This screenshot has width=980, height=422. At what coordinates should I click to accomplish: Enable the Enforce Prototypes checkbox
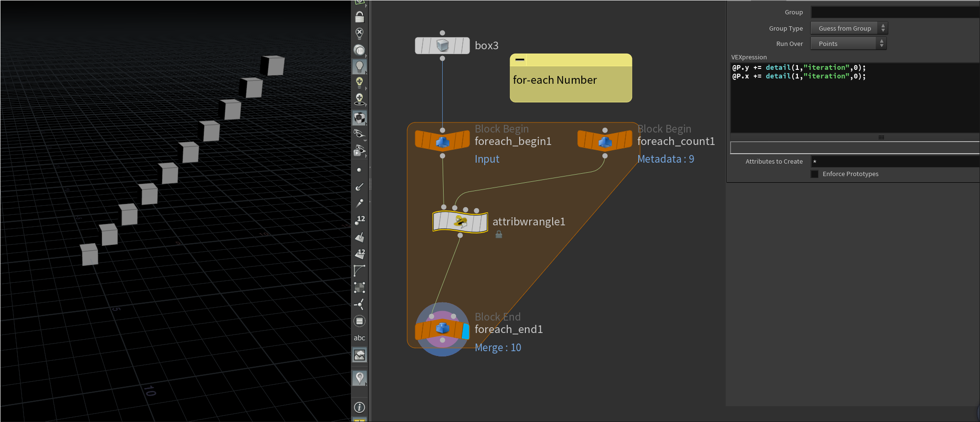pyautogui.click(x=815, y=174)
